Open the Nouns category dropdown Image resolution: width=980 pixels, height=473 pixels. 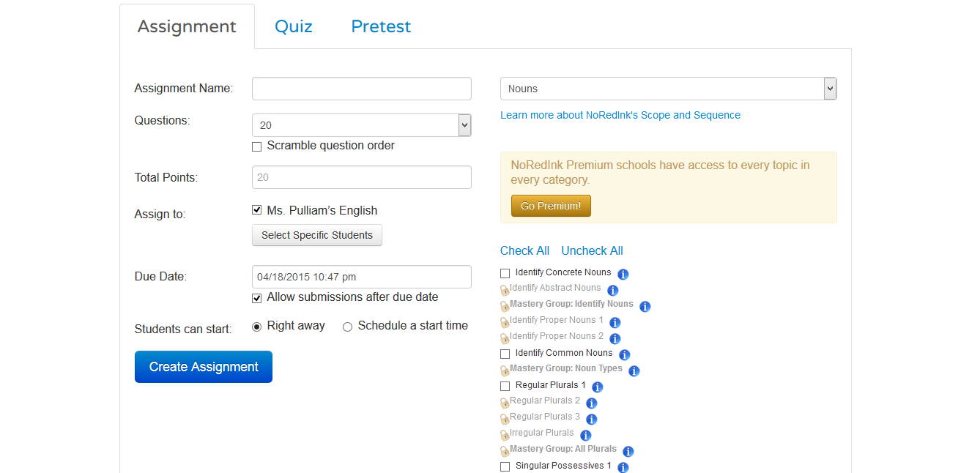829,88
